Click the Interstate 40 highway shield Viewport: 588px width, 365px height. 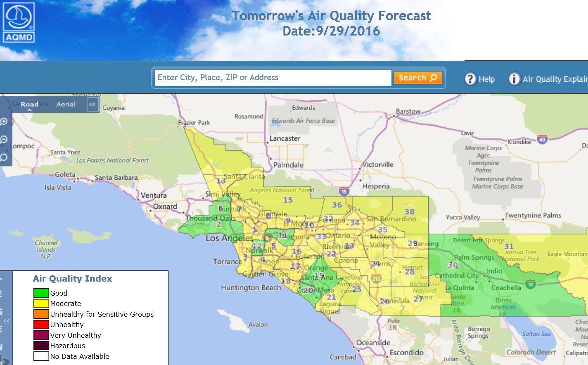point(543,139)
